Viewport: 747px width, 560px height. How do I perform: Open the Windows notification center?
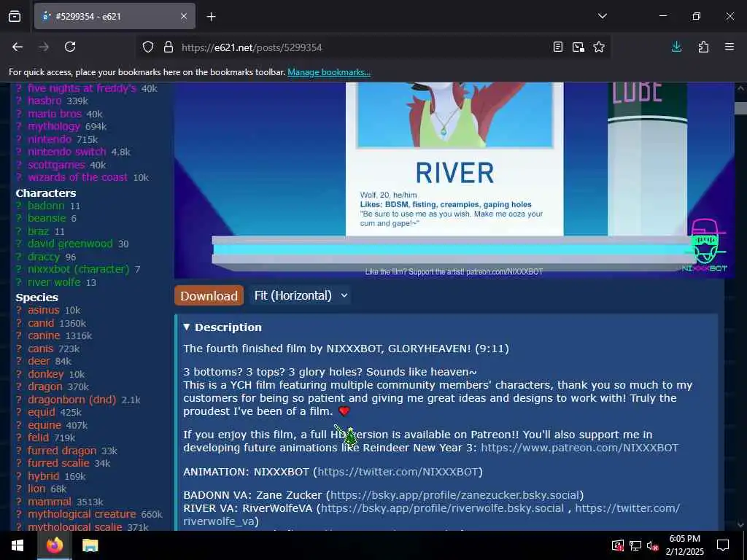(723, 545)
